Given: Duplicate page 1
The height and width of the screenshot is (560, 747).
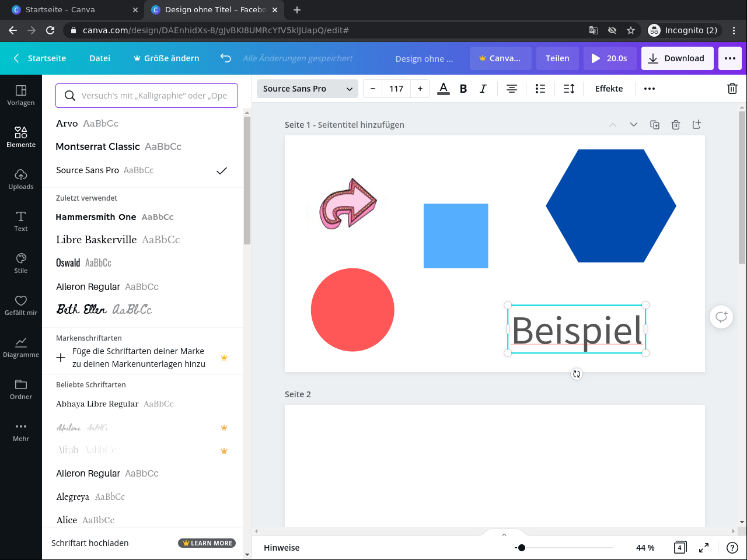Looking at the screenshot, I should pos(655,125).
